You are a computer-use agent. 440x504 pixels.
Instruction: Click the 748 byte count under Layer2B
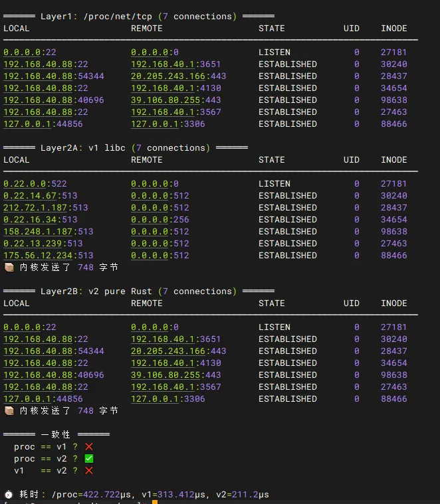coord(86,411)
